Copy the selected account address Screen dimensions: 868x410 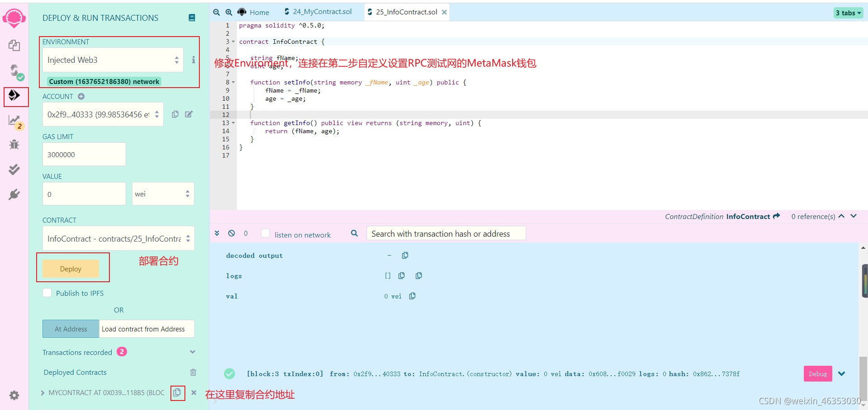[x=175, y=114]
